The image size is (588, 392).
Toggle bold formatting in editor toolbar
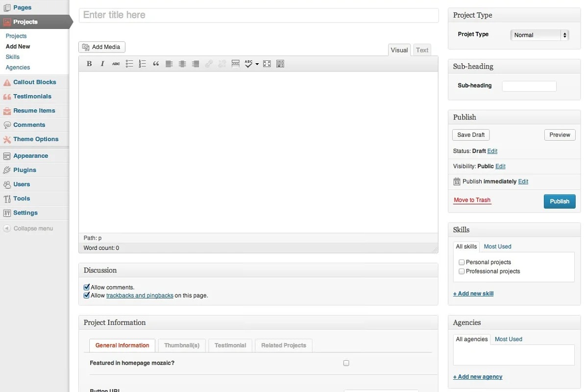89,64
